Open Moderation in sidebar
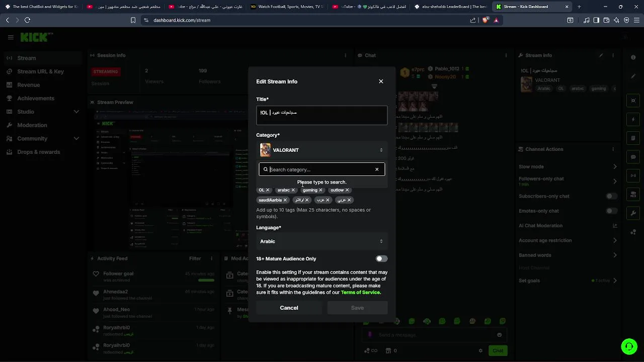 (43, 125)
